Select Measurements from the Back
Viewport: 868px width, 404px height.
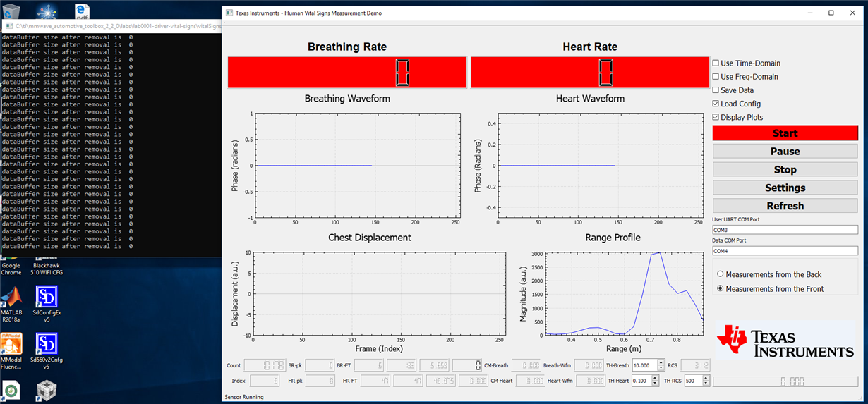point(721,274)
